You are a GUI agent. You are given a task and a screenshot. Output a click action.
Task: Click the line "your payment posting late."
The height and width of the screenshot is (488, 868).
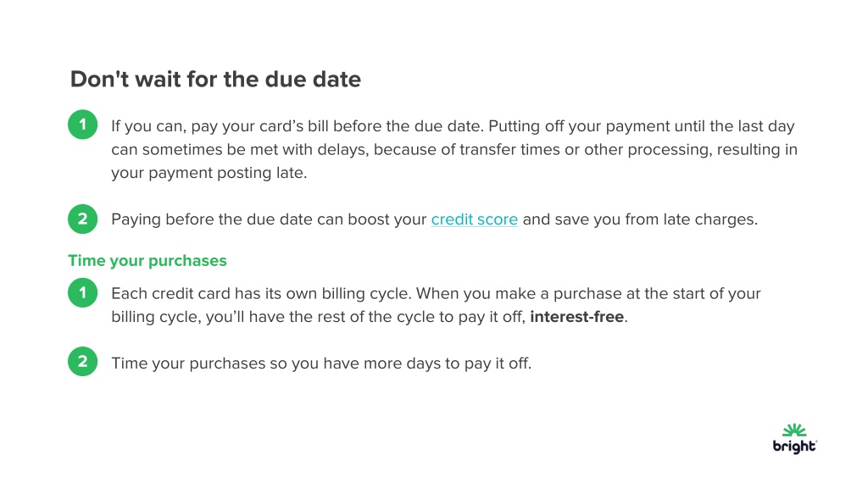point(209,173)
